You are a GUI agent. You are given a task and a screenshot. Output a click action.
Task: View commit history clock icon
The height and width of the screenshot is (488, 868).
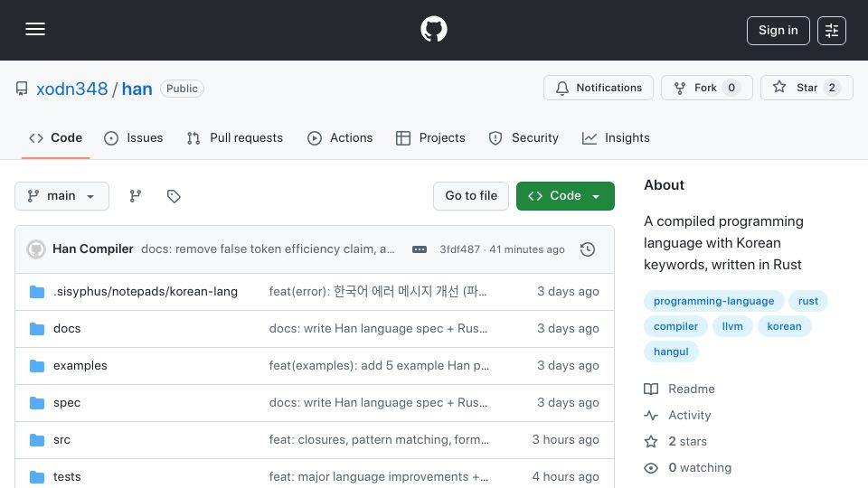coord(588,249)
